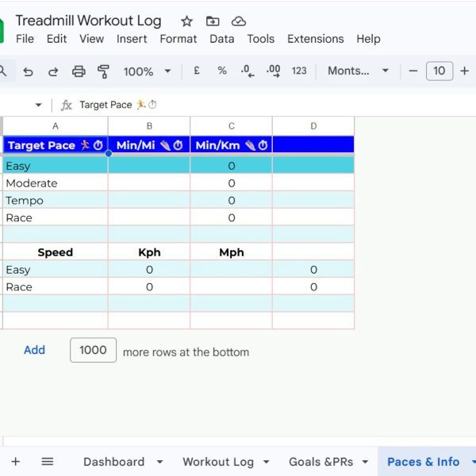The width and height of the screenshot is (476, 476).
Task: Click the font size field showing 10
Action: [440, 71]
